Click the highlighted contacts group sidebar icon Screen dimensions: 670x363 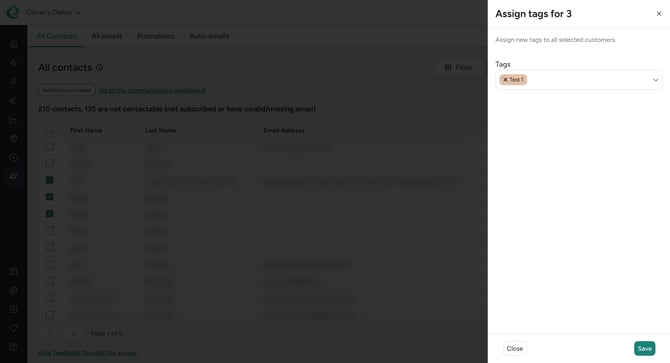coord(14,176)
